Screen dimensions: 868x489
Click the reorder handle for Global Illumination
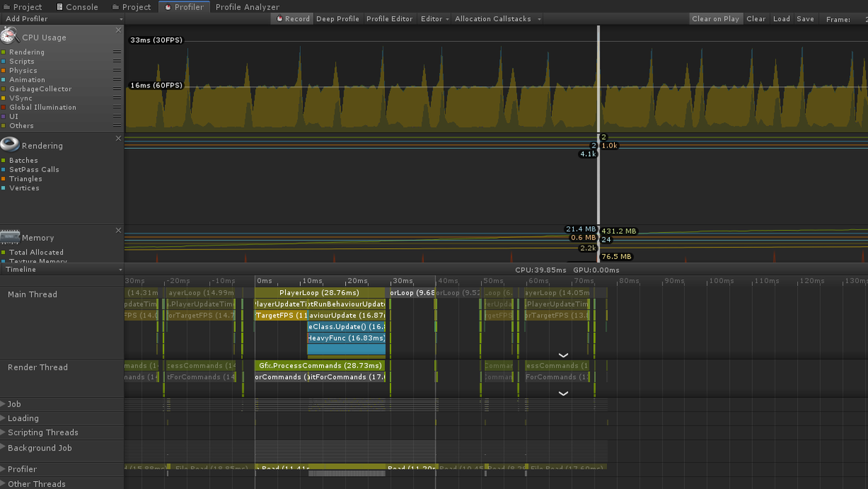[116, 107]
